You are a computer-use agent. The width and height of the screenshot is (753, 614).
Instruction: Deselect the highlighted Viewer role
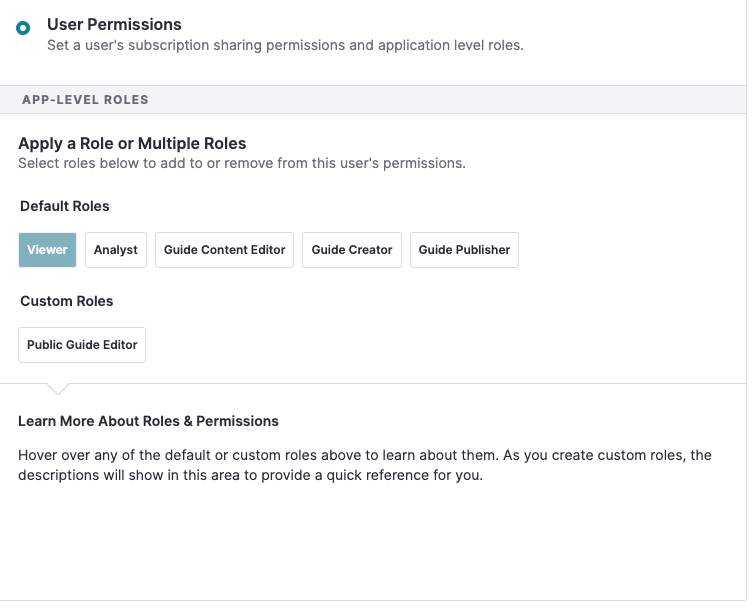coord(48,250)
